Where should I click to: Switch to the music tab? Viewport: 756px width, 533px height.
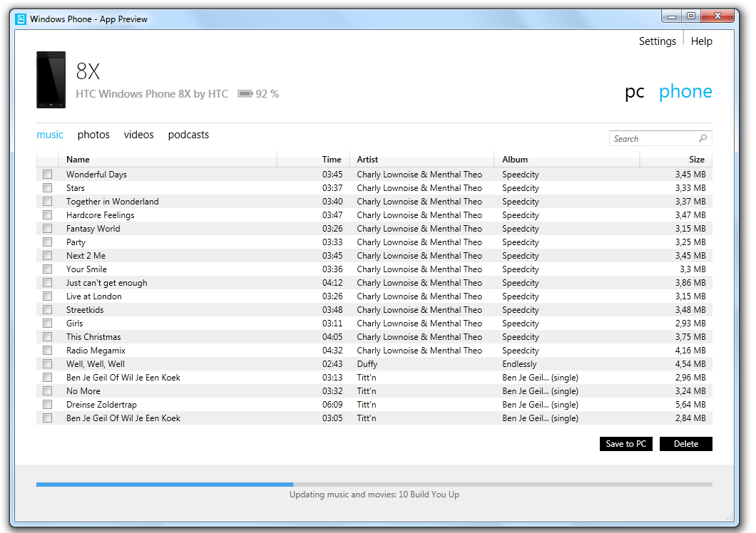click(x=50, y=135)
